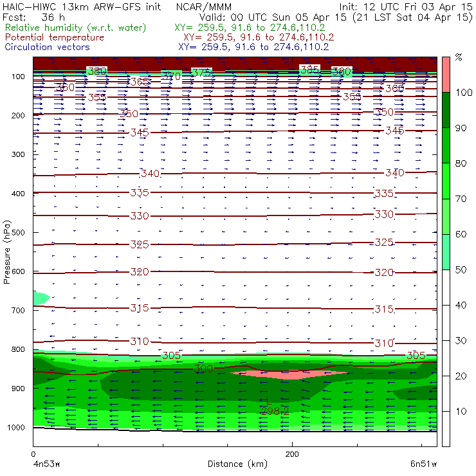
Task: Click the '30' colorbar label
Action: [461, 341]
